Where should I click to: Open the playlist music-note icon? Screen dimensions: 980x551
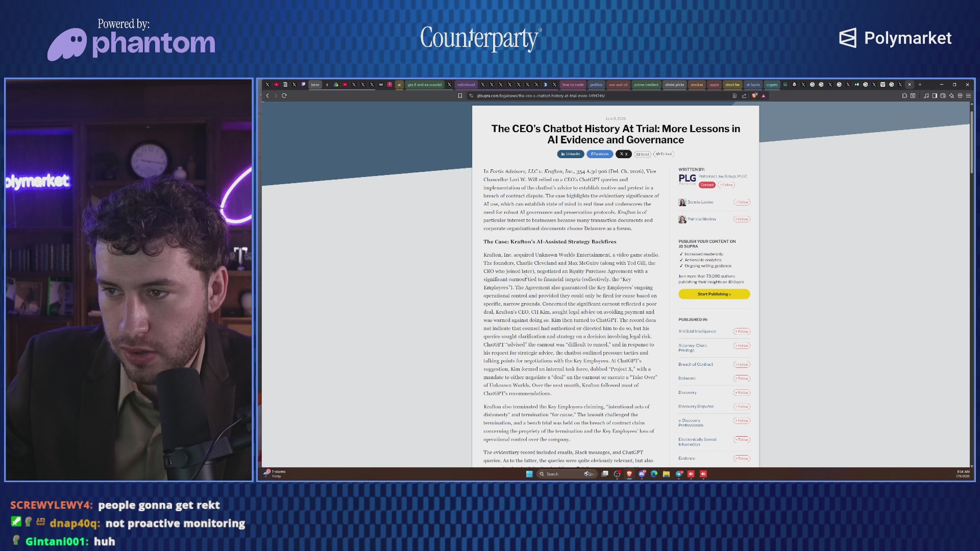[x=926, y=95]
